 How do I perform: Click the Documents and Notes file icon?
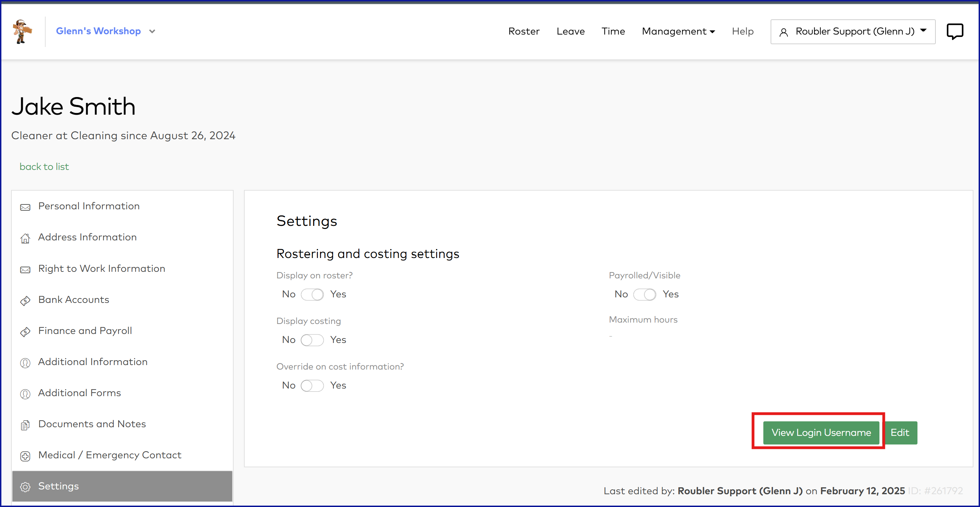[x=25, y=425]
